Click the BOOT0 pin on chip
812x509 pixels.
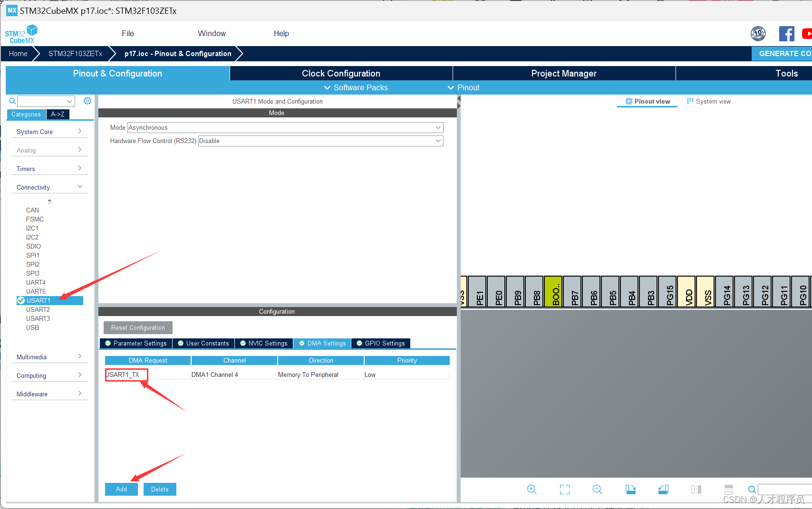553,291
